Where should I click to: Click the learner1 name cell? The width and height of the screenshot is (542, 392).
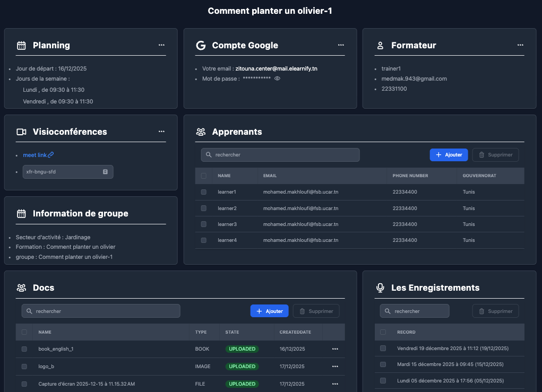227,192
